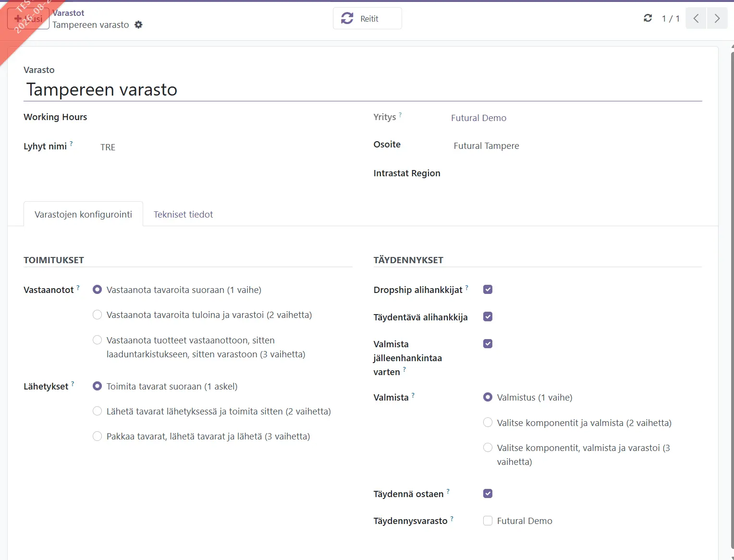Image resolution: width=734 pixels, height=560 pixels.
Task: Click the Reitit refresh-arrows icon
Action: [347, 18]
